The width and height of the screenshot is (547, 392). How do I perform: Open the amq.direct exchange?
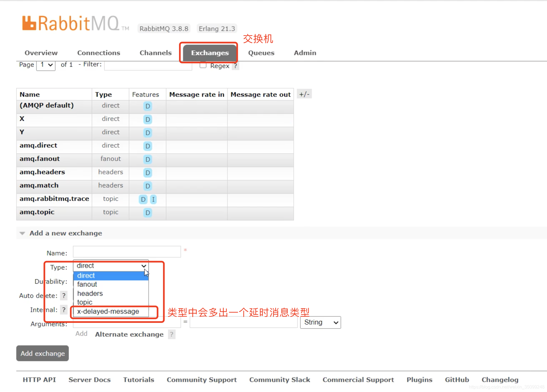tap(38, 145)
